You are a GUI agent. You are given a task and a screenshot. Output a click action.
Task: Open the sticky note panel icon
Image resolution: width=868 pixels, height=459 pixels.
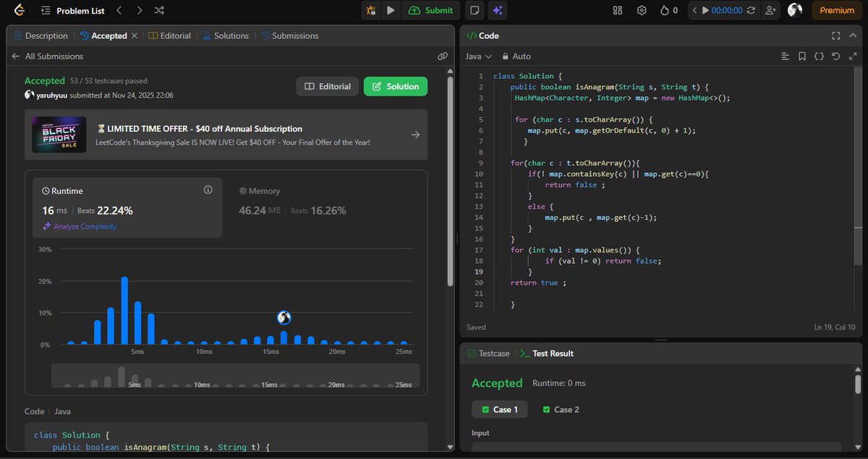tap(475, 10)
